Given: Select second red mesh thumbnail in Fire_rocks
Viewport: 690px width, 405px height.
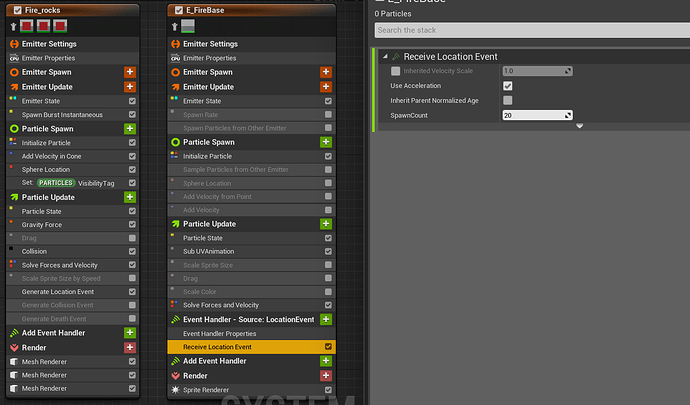Looking at the screenshot, I should (x=43, y=26).
